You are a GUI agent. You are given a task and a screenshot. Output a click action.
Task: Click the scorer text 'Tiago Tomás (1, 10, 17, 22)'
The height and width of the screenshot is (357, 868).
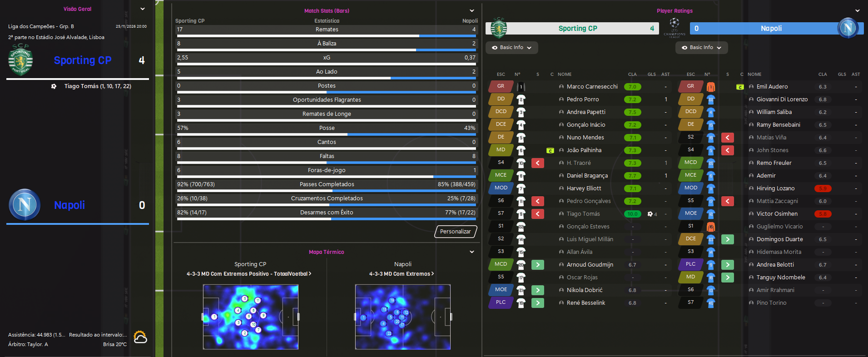tap(98, 86)
